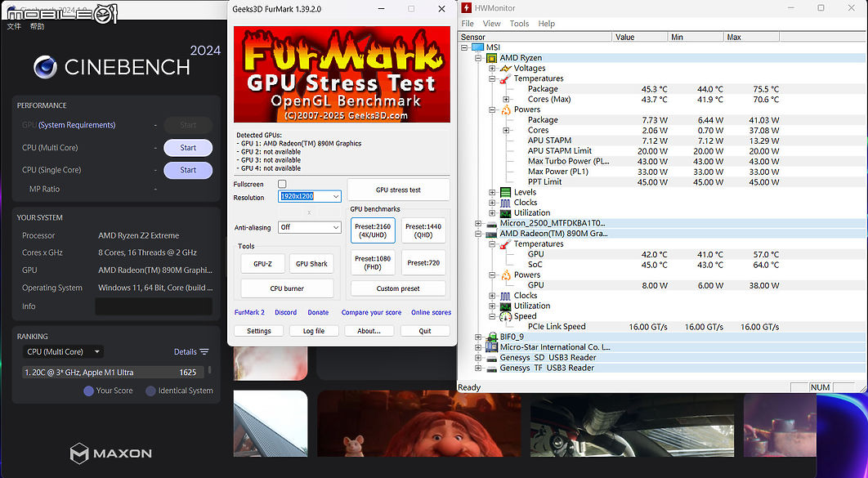Open the Help menu in HWMonitor
The image size is (868, 478).
(x=546, y=24)
